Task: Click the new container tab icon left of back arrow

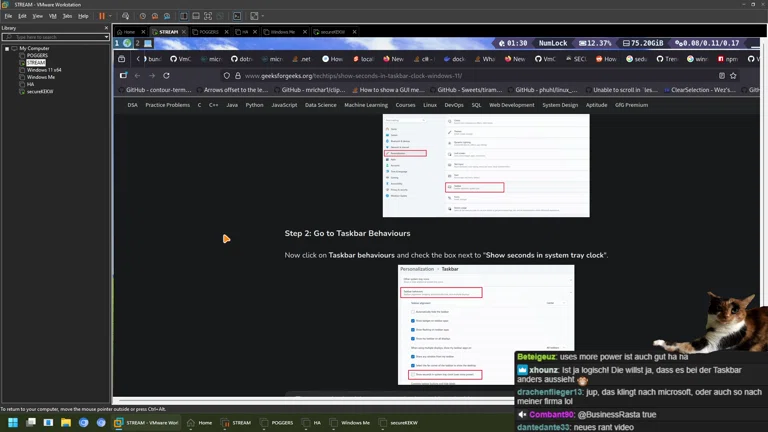Action: tap(123, 75)
